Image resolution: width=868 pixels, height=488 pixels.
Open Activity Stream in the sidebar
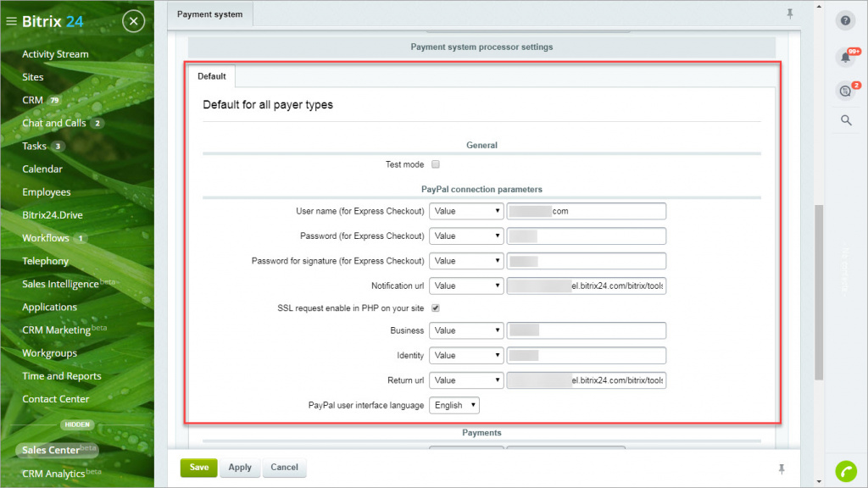pyautogui.click(x=55, y=54)
